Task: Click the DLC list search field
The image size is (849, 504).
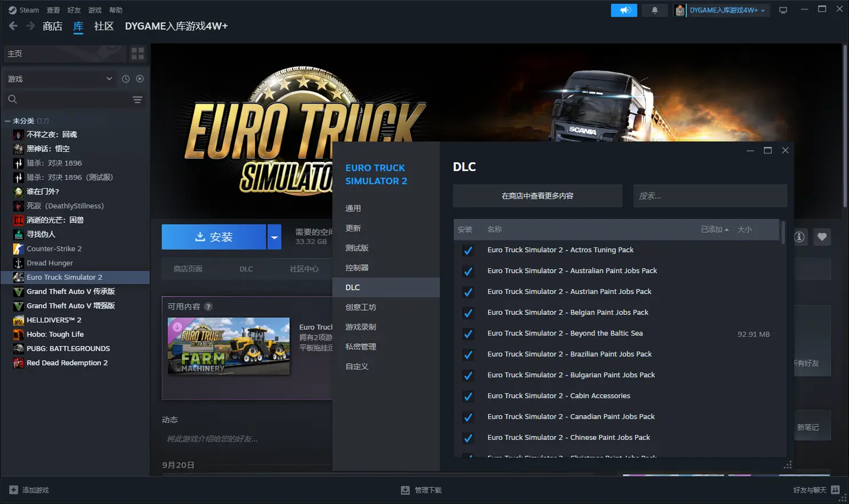Action: (x=710, y=196)
